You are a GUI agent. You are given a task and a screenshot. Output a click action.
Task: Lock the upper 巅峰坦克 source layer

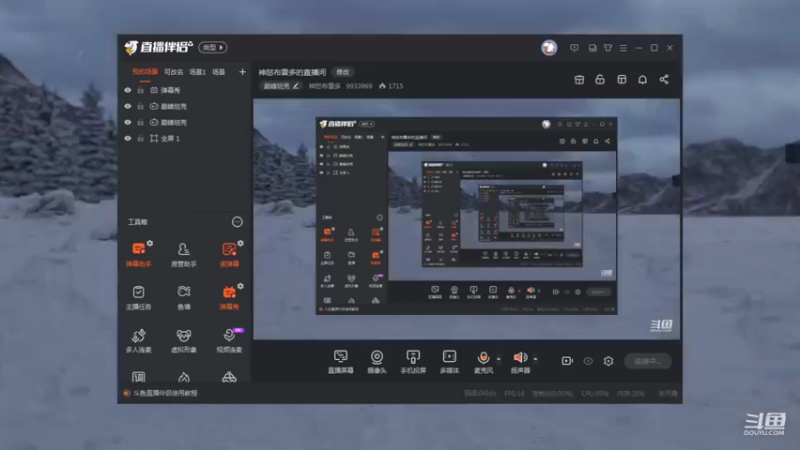(x=140, y=106)
